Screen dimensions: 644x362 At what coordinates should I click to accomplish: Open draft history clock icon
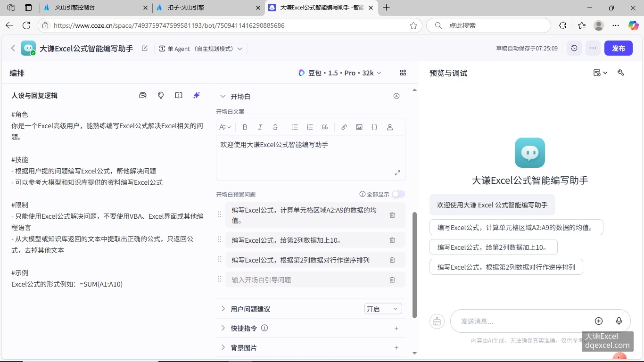point(574,48)
